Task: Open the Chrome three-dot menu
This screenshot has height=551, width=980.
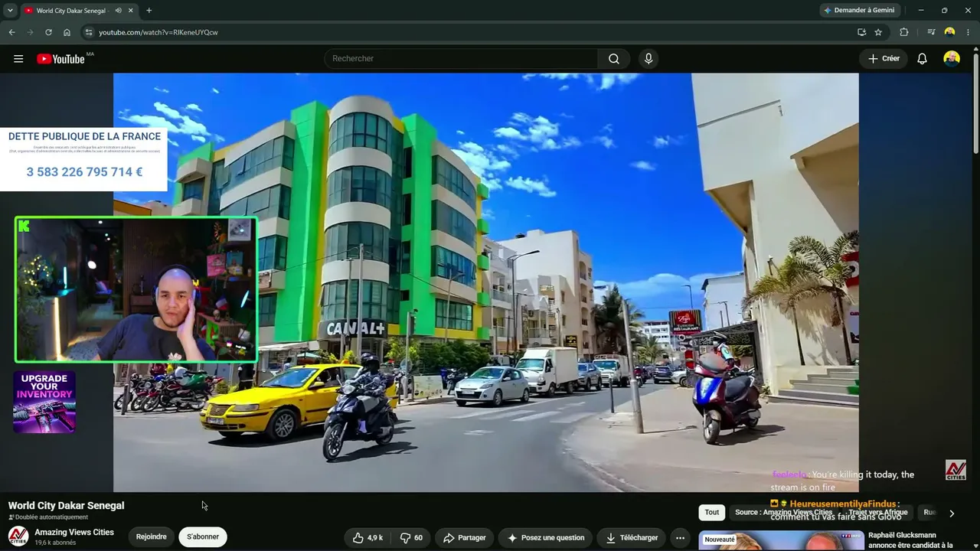Action: pos(968,32)
